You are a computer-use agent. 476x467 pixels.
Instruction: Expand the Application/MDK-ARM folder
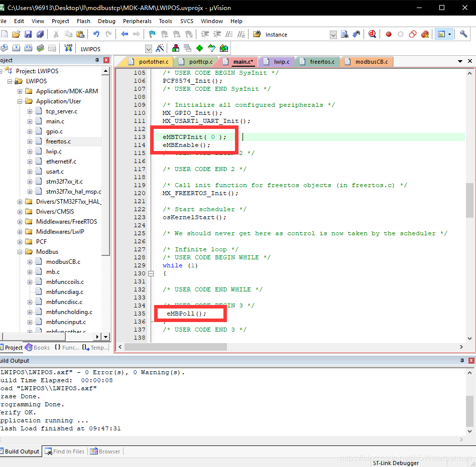(x=20, y=91)
